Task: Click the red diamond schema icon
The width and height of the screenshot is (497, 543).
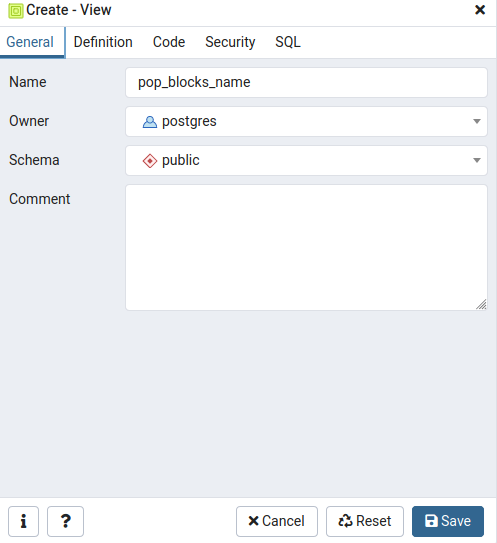Action: pyautogui.click(x=150, y=161)
